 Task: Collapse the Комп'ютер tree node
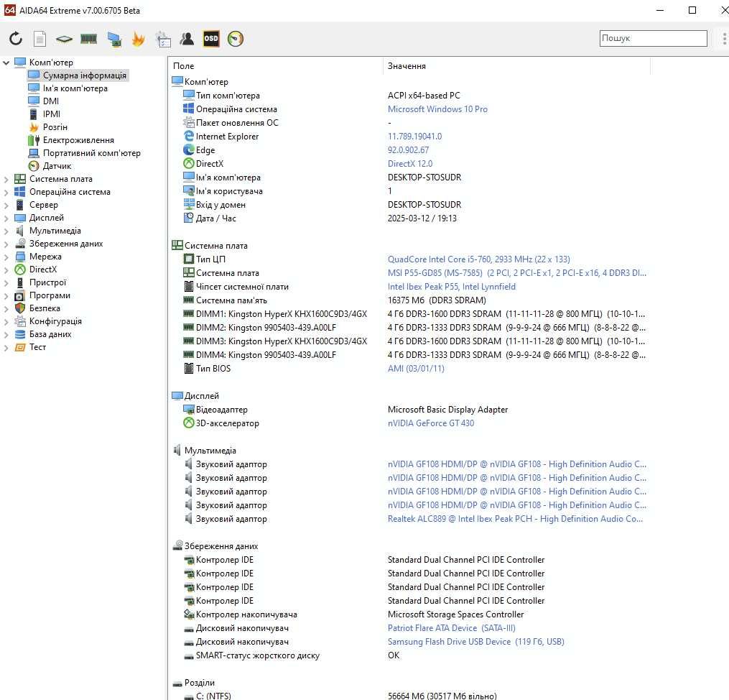tap(6, 63)
